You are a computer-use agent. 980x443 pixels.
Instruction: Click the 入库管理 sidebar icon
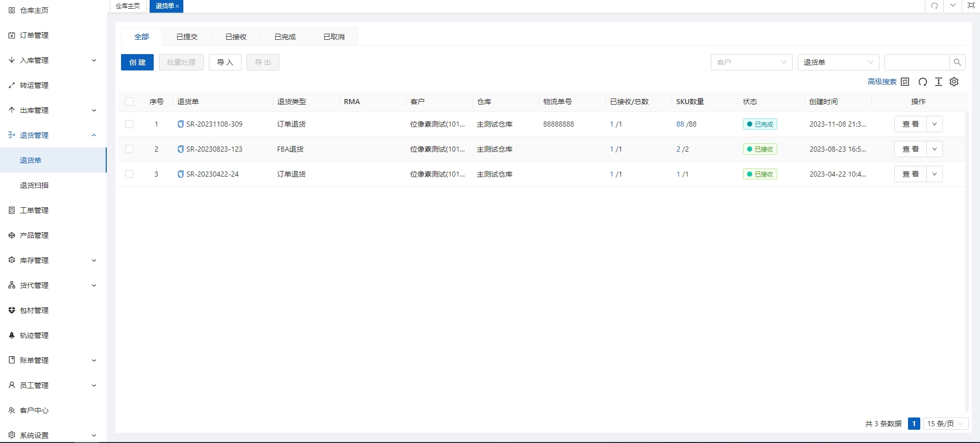[x=12, y=60]
